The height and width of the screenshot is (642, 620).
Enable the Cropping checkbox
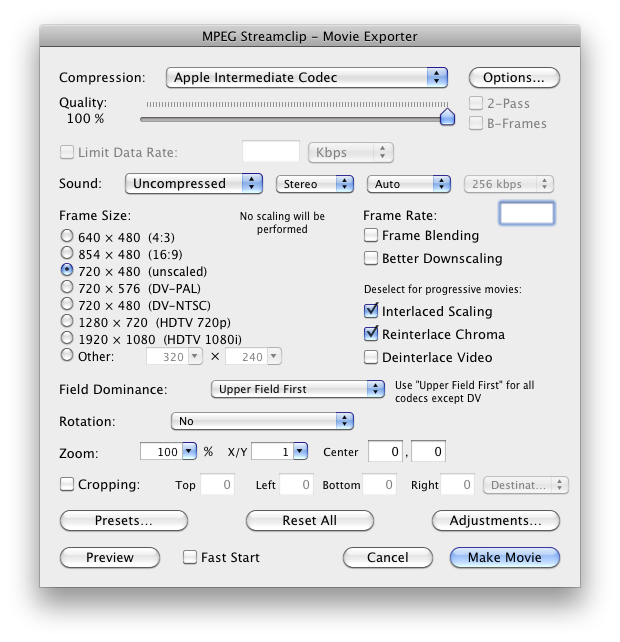click(x=67, y=484)
